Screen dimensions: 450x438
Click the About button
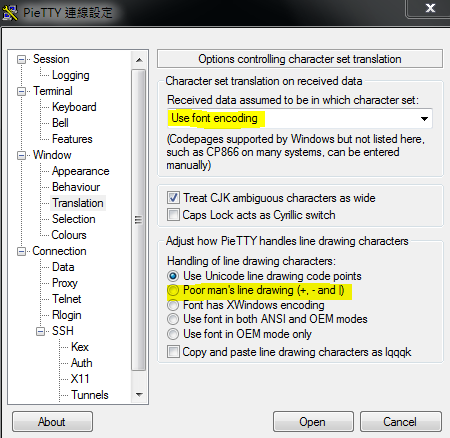[52, 422]
